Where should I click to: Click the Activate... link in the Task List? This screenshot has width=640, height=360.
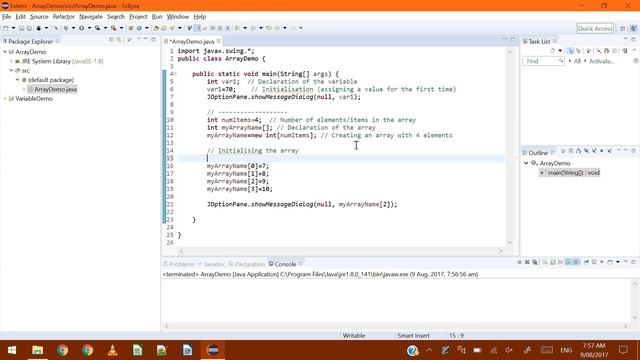click(x=601, y=61)
